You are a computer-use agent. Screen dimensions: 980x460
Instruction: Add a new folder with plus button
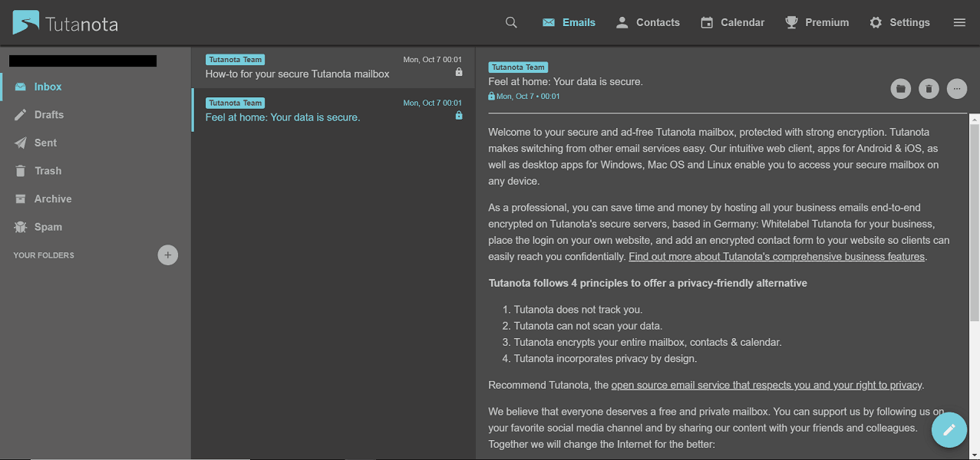[168, 255]
